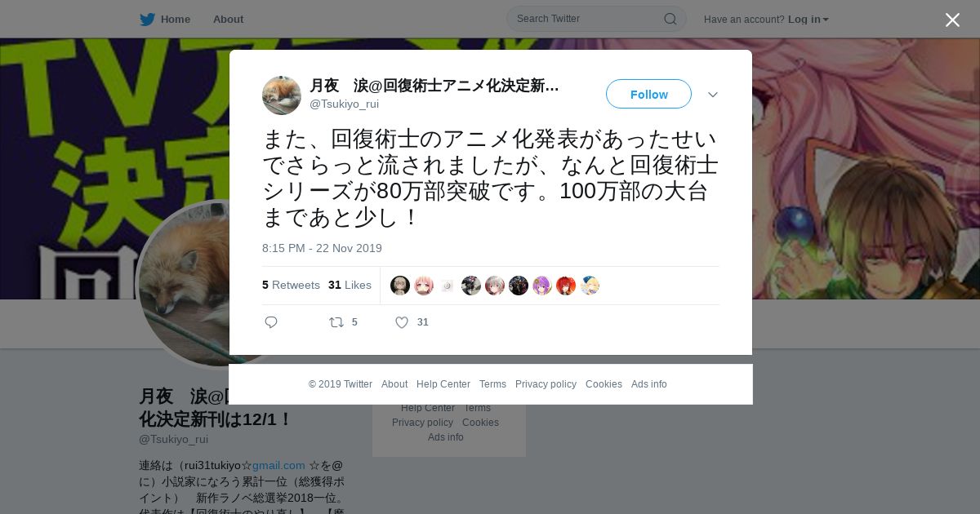The image size is (980, 514).
Task: Reply to the tweet with speech bubble icon
Action: [x=271, y=322]
